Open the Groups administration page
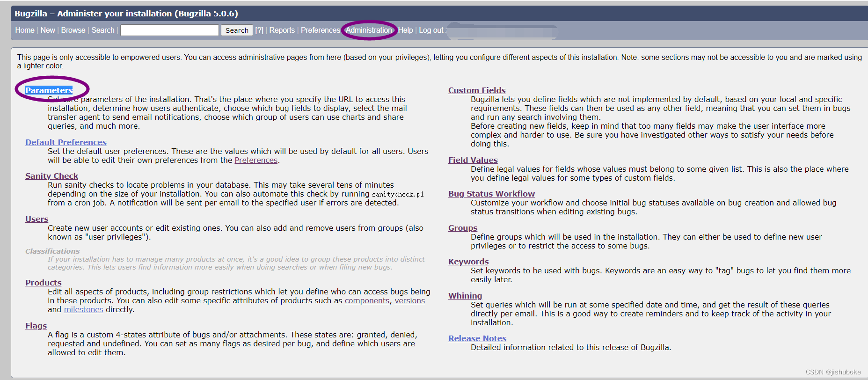The width and height of the screenshot is (868, 380). pos(463,228)
